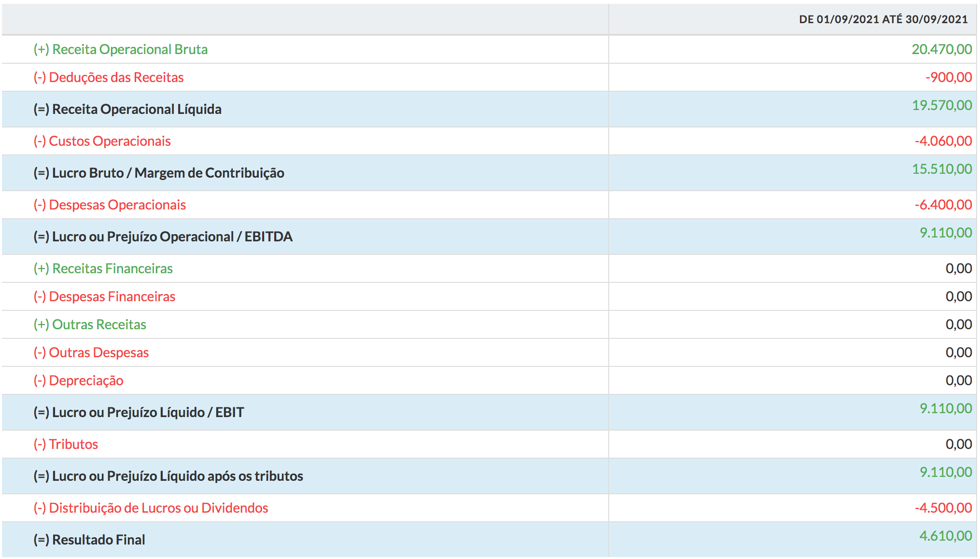Select the Deduções das Receitas row
The height and width of the screenshot is (559, 980).
tap(109, 77)
